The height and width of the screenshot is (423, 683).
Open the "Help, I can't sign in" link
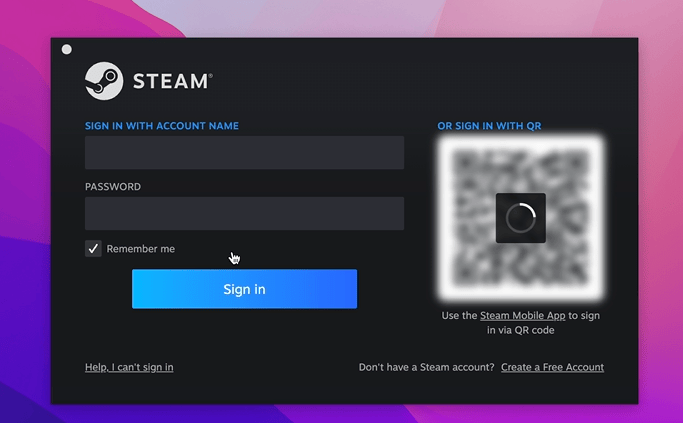tap(129, 367)
